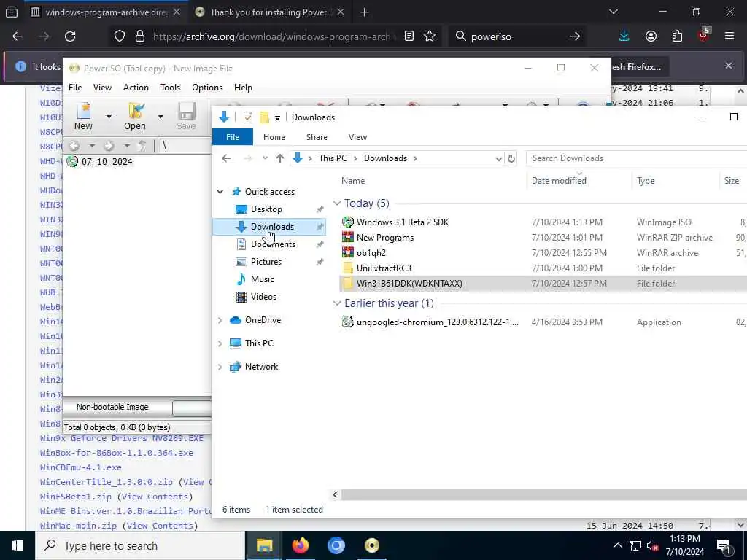Click Explorer up-one-level arrow
The width and height of the screenshot is (747, 560).
click(x=280, y=158)
